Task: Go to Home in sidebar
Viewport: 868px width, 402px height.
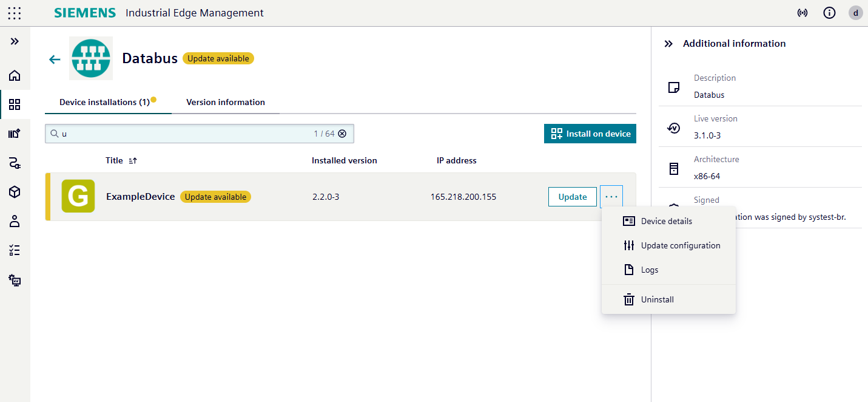Action: 15,75
